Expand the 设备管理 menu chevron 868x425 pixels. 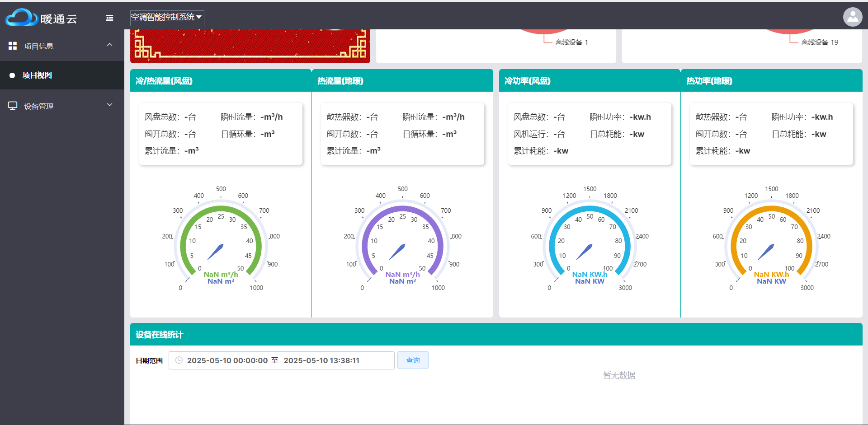[109, 105]
